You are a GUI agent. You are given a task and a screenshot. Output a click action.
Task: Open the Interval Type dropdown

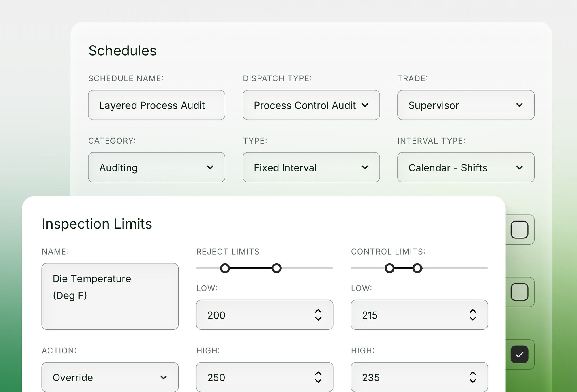pos(466,167)
